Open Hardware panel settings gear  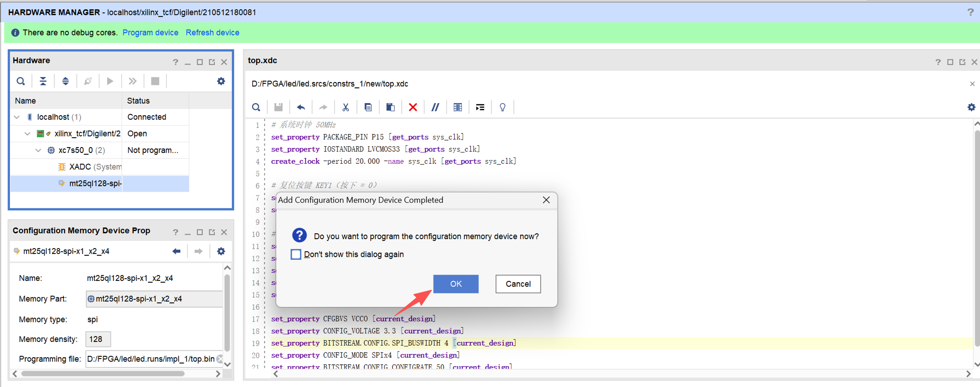(221, 81)
